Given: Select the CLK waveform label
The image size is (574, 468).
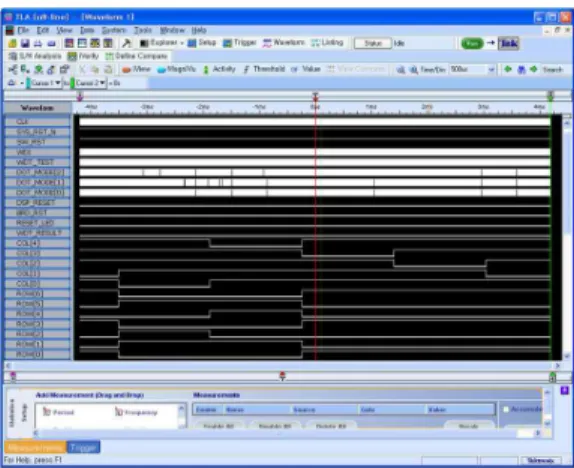Looking at the screenshot, I should click(37, 122).
